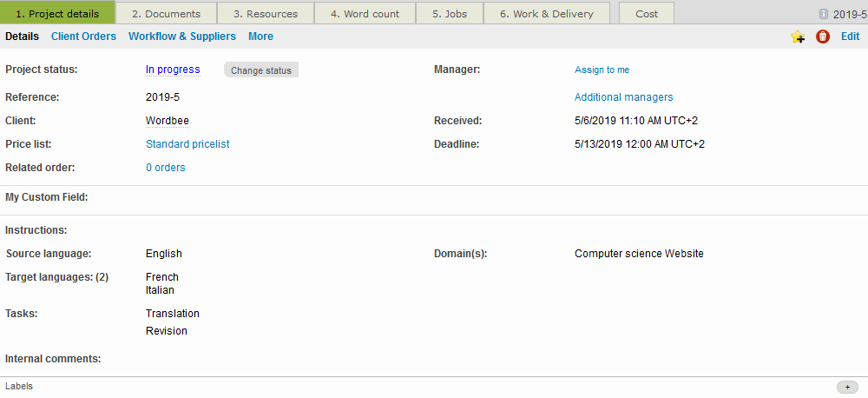Open the More submenu
This screenshot has width=868, height=398.
[x=260, y=36]
